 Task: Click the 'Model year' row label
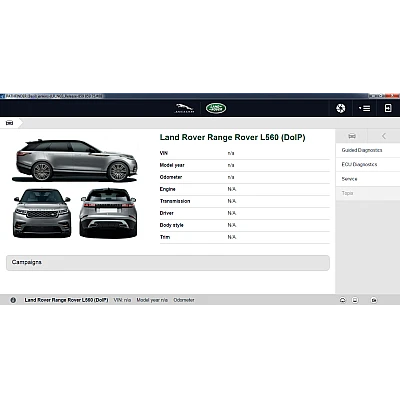tap(172, 165)
